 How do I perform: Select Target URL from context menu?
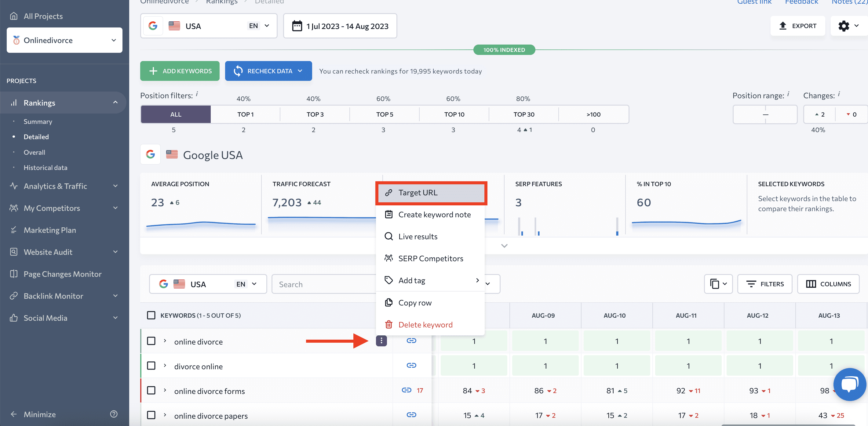[x=431, y=193]
